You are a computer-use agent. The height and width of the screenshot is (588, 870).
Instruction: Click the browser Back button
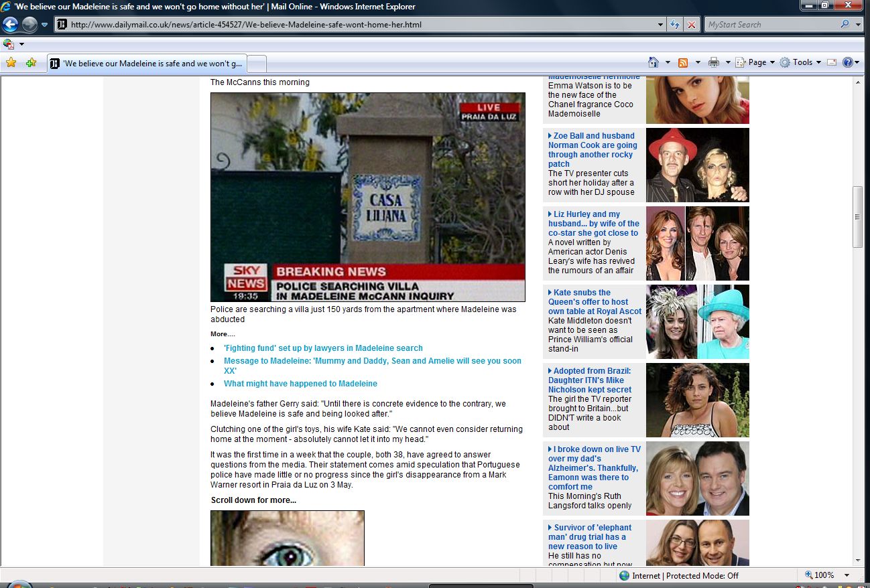tap(11, 25)
